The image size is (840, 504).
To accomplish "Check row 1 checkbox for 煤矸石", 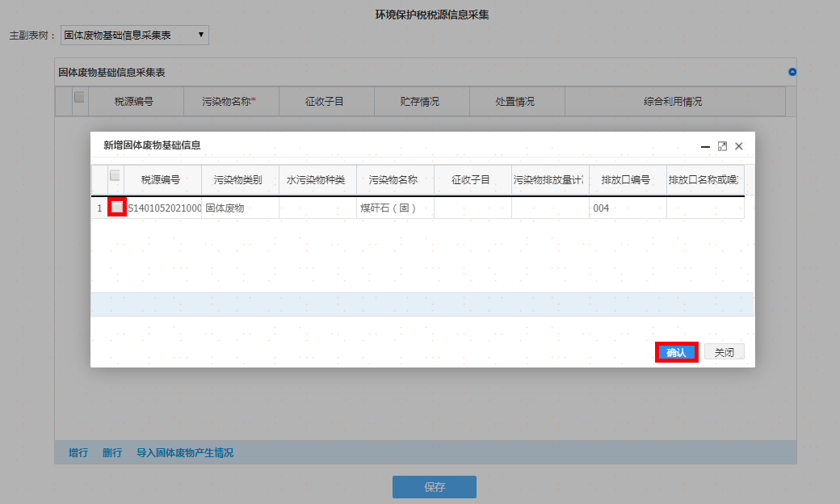I will coord(117,207).
